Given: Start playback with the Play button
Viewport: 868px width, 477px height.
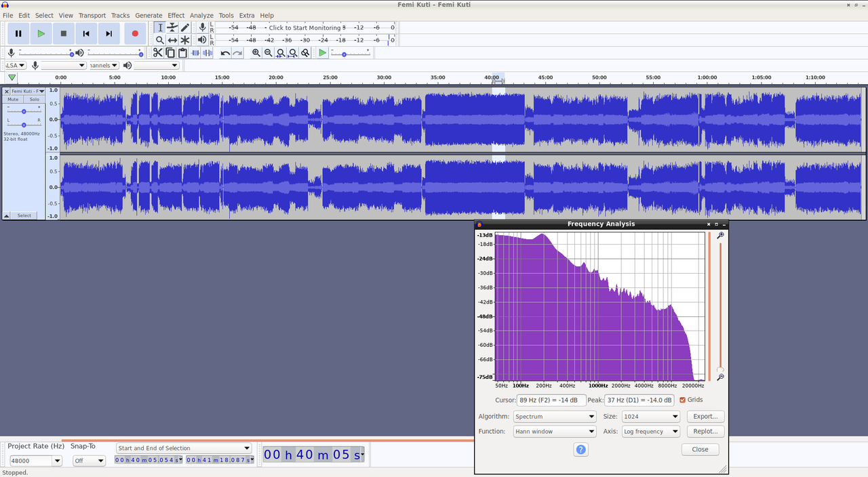Looking at the screenshot, I should coord(41,33).
